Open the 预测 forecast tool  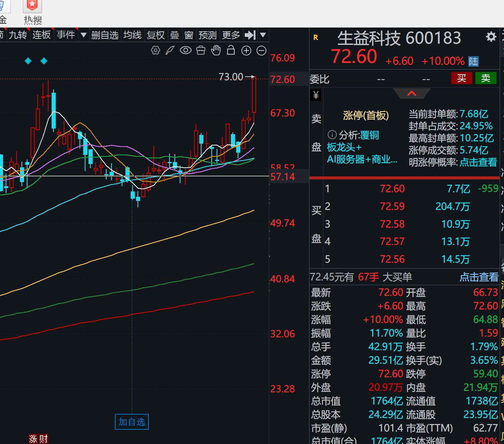coord(208,35)
